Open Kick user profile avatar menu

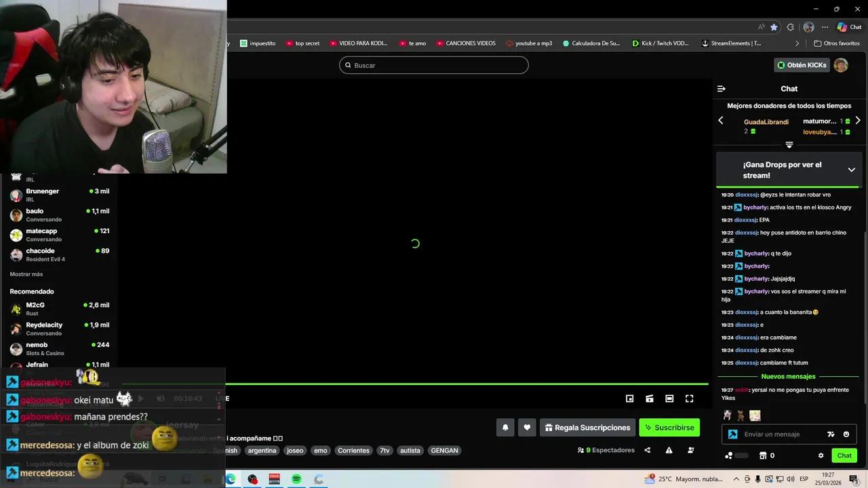pos(841,65)
